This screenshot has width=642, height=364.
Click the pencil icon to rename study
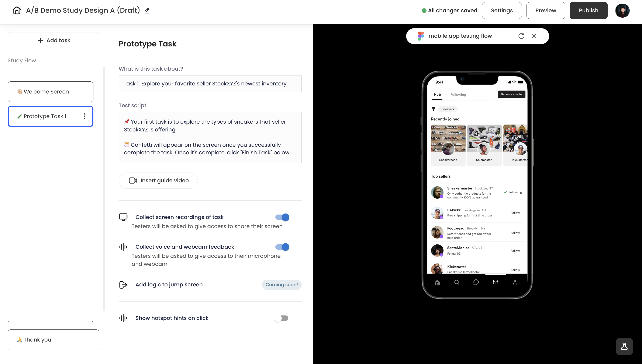click(x=147, y=11)
